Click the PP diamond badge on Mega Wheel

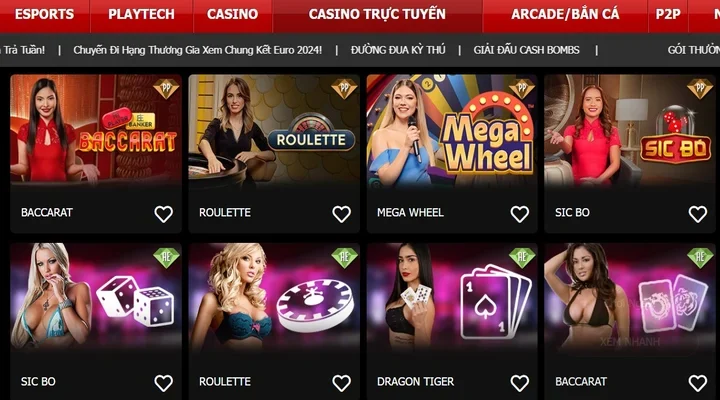pos(522,88)
